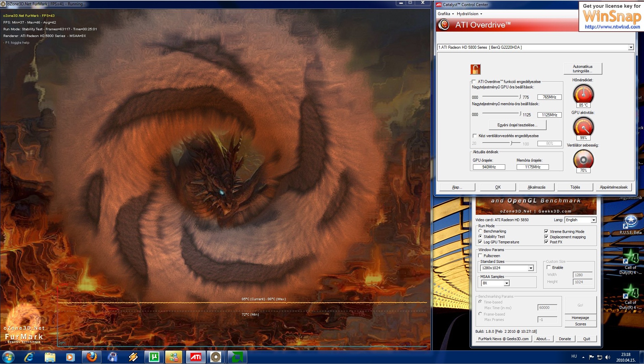Open the network tray icon
This screenshot has width=644, height=364.
pos(600,357)
